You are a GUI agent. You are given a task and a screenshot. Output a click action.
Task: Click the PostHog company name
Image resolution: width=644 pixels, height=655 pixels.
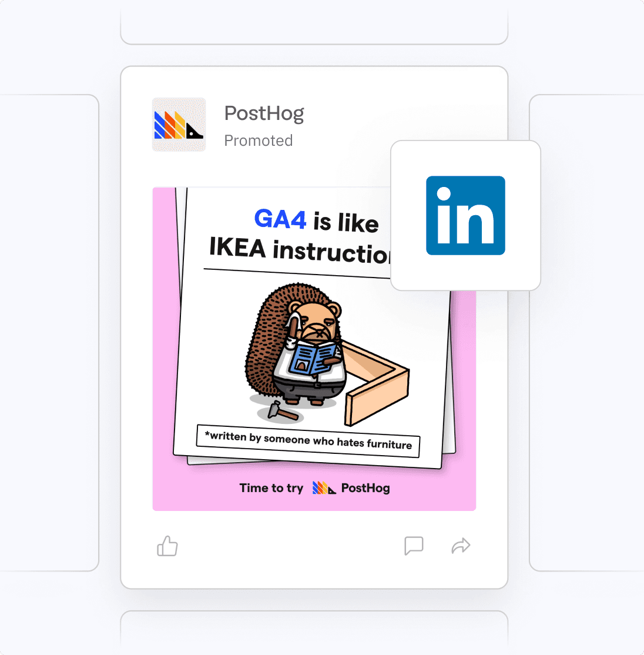tap(264, 113)
